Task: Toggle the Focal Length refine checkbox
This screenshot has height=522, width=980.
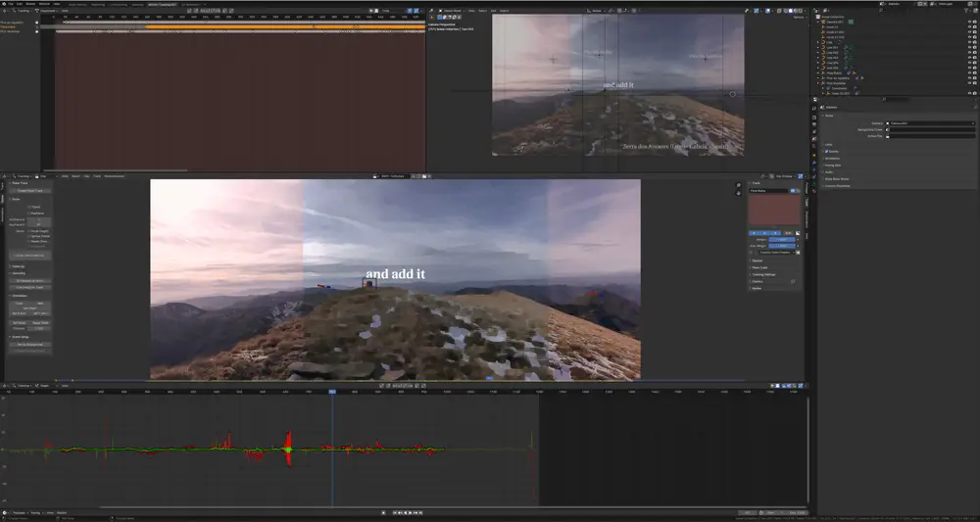Action: [29, 231]
